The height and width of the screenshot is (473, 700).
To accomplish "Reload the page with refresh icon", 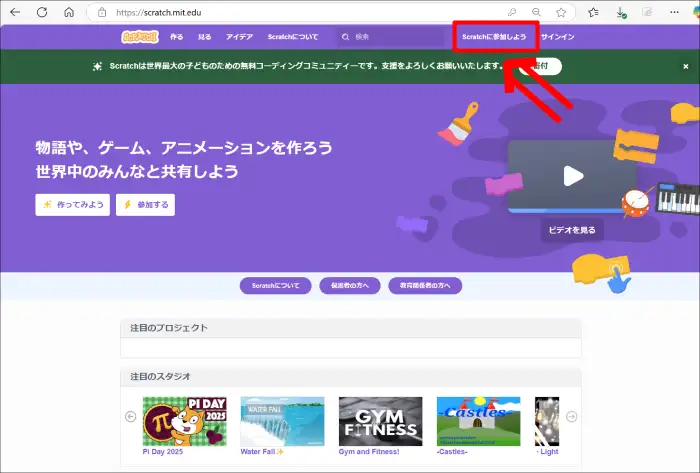I will [x=42, y=12].
